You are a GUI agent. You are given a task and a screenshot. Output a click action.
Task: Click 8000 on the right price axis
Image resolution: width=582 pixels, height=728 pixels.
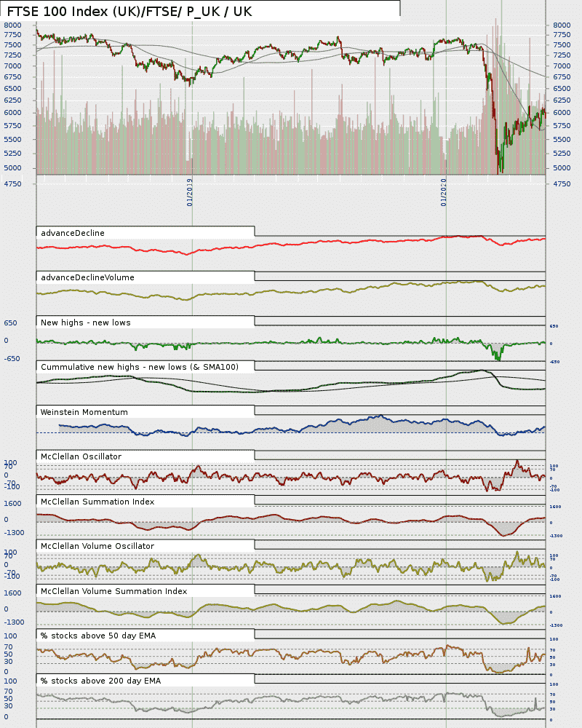[x=562, y=25]
